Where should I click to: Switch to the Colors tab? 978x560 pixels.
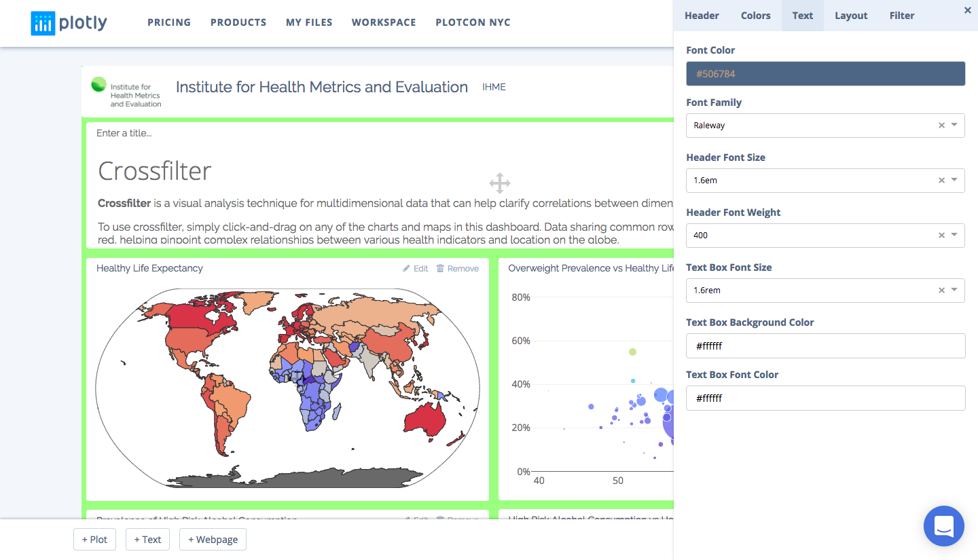point(756,16)
